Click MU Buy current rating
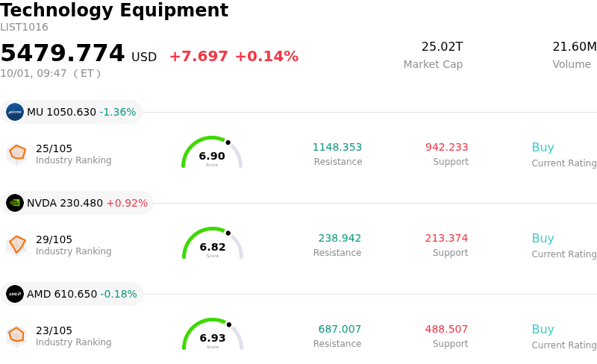Image resolution: width=597 pixels, height=364 pixels. coord(543,147)
